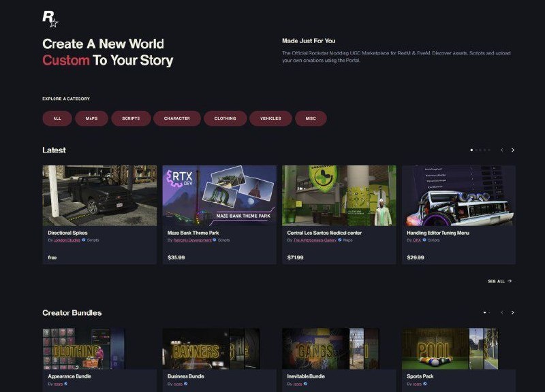Click the Inevitable Bundle title
This screenshot has width=545, height=392.
[306, 376]
